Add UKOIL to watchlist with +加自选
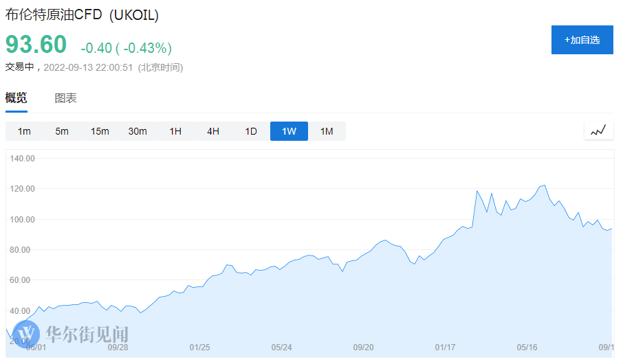Viewport: 623px width, 364px height. [x=582, y=40]
